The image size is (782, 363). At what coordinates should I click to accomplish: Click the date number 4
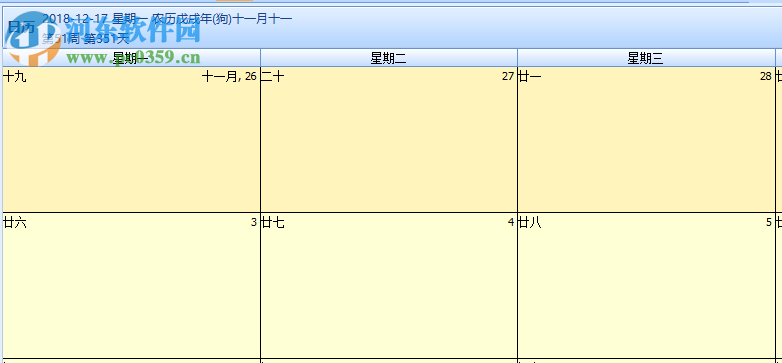coord(511,222)
